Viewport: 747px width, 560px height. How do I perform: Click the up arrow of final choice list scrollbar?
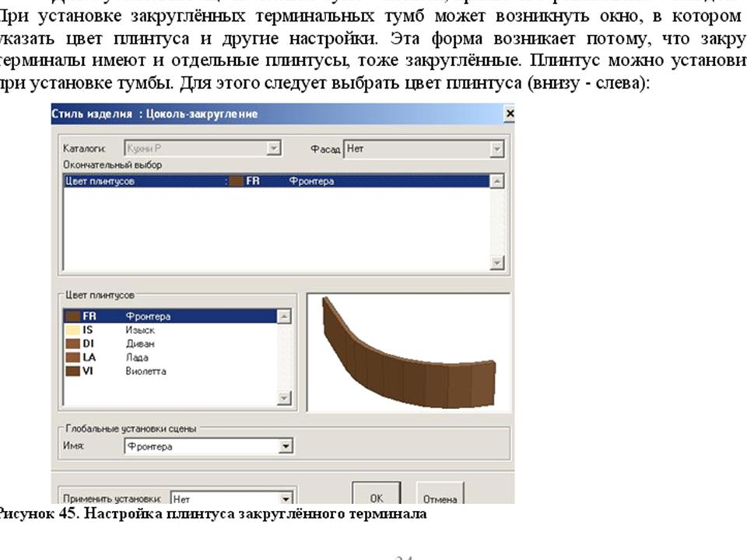(497, 181)
